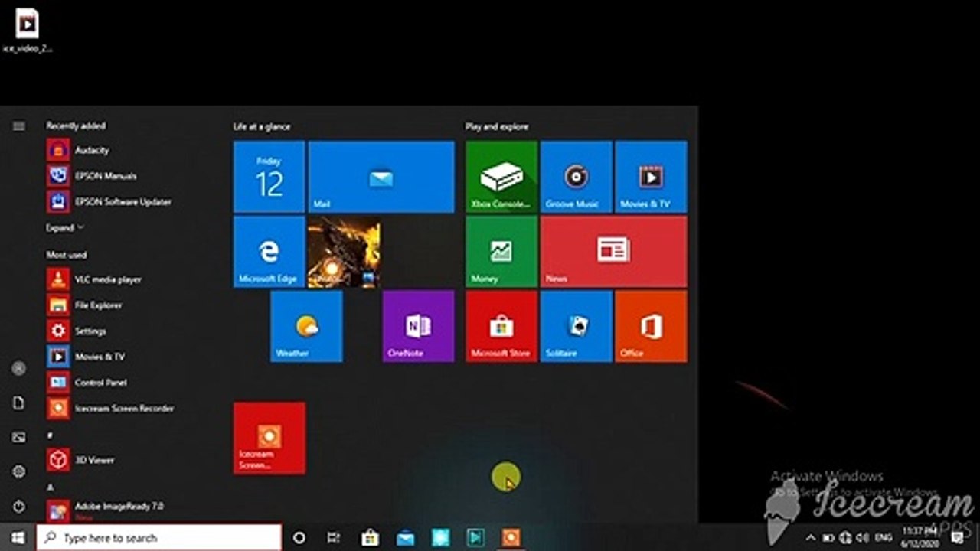
Task: Launch Microsoft Edge tile
Action: pos(269,252)
